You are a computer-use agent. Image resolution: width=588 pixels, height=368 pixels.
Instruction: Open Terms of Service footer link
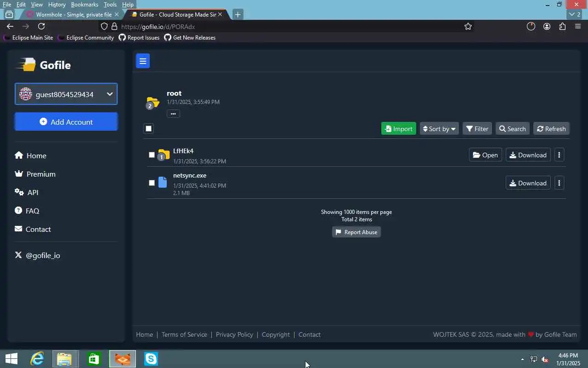(x=184, y=334)
